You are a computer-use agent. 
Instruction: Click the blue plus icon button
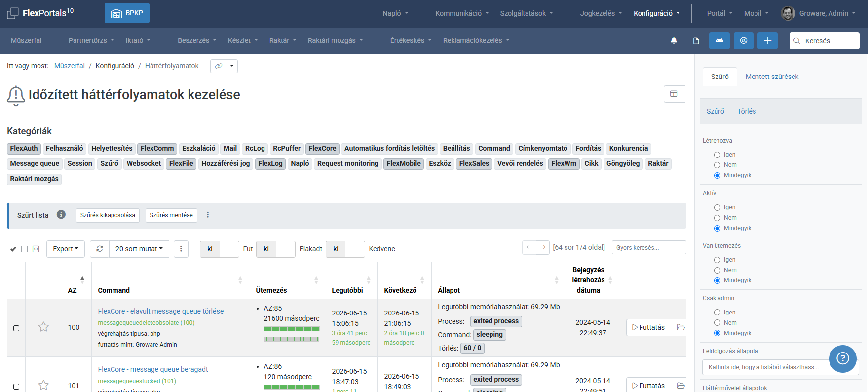767,40
